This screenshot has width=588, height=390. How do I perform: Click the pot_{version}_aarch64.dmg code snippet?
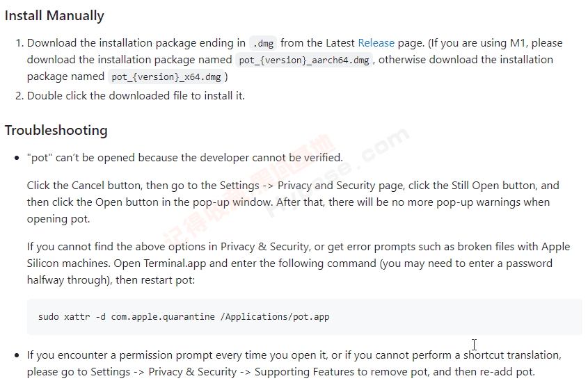[x=304, y=60]
